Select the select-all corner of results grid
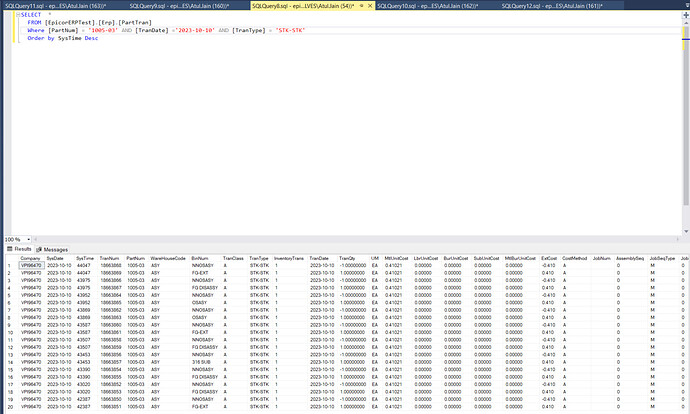Viewport: 690px width, 414px height. [9, 258]
